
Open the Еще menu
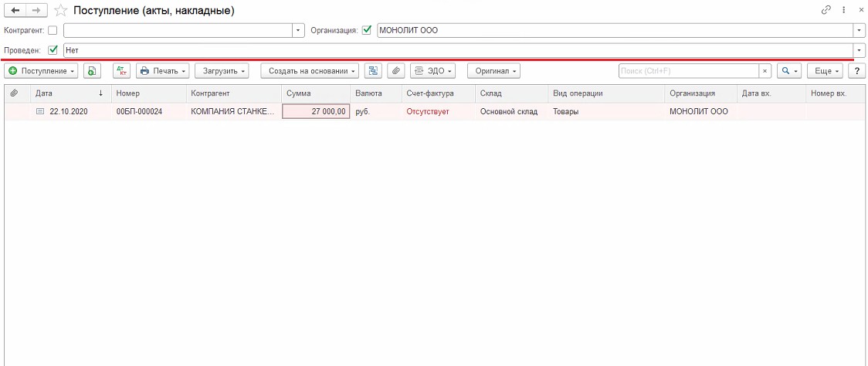click(826, 71)
